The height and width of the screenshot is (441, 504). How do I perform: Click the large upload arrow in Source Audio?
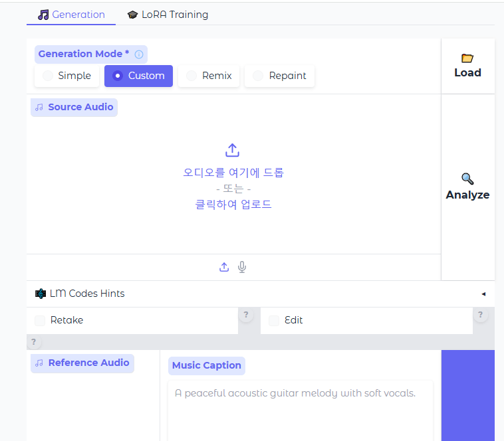pos(233,150)
